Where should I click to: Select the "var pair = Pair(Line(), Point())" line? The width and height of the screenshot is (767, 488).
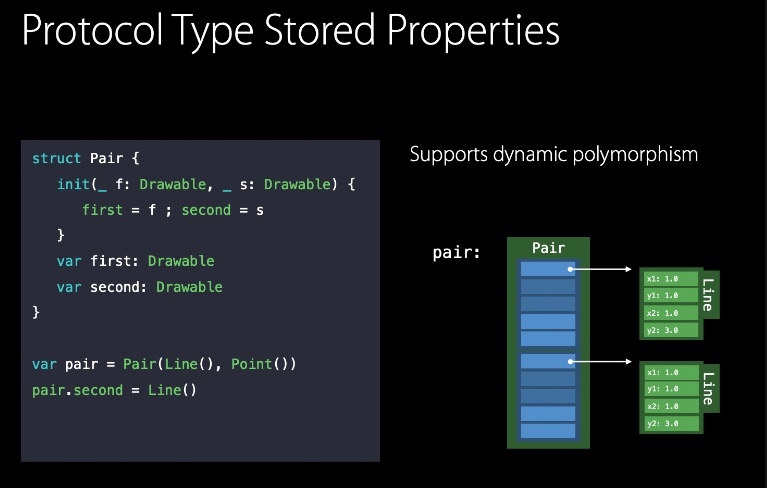(164, 364)
